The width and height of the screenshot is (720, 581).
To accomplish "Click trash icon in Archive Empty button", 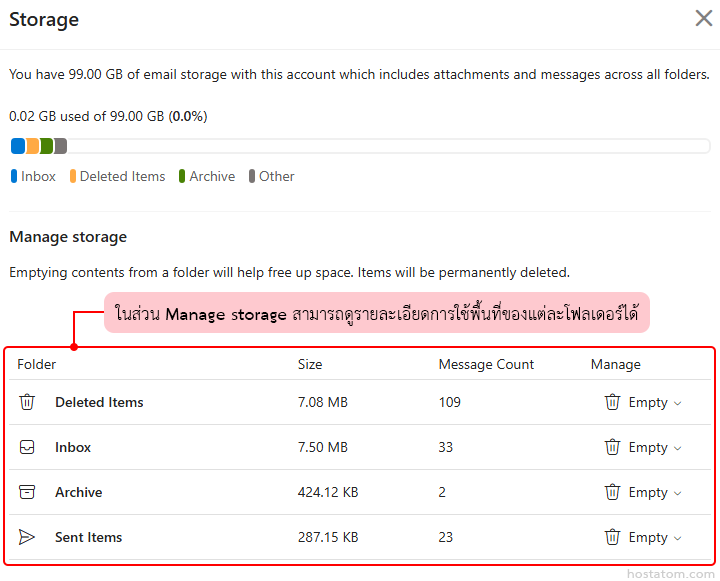I will tap(612, 492).
